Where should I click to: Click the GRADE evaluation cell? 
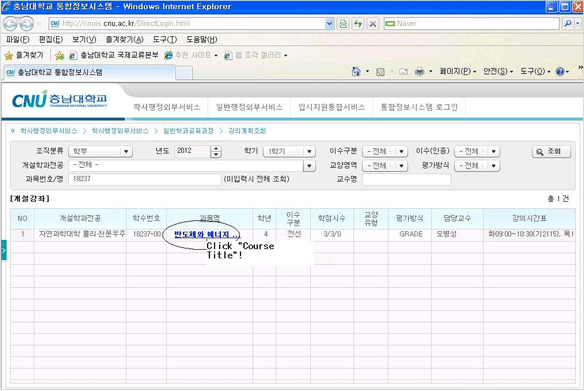pyautogui.click(x=410, y=234)
